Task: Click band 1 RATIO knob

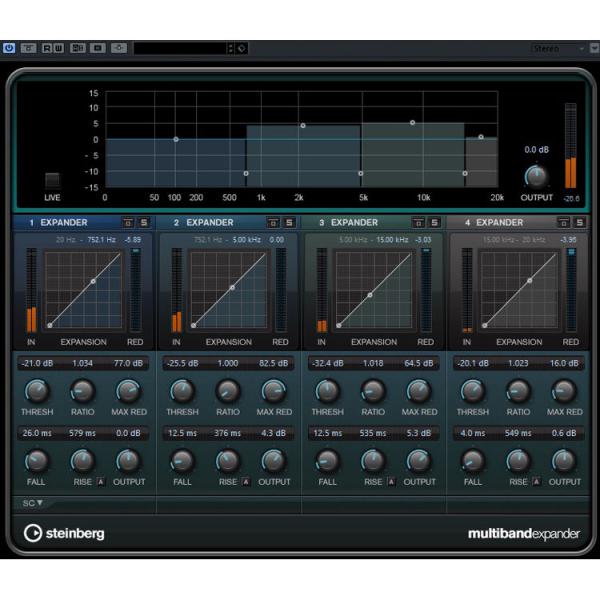Action: [82, 391]
